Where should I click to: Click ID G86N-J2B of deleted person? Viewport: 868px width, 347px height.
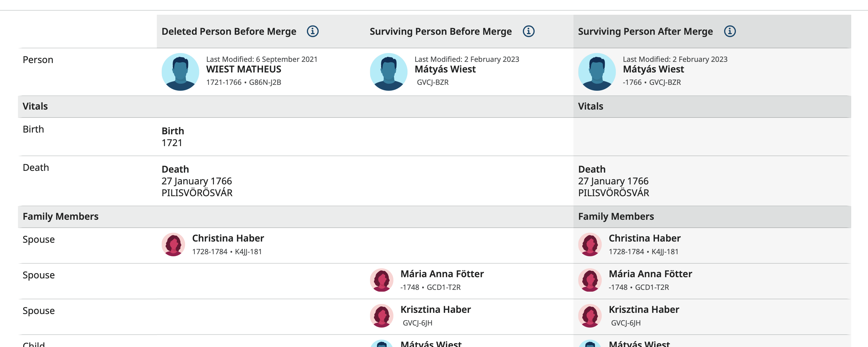pyautogui.click(x=265, y=82)
